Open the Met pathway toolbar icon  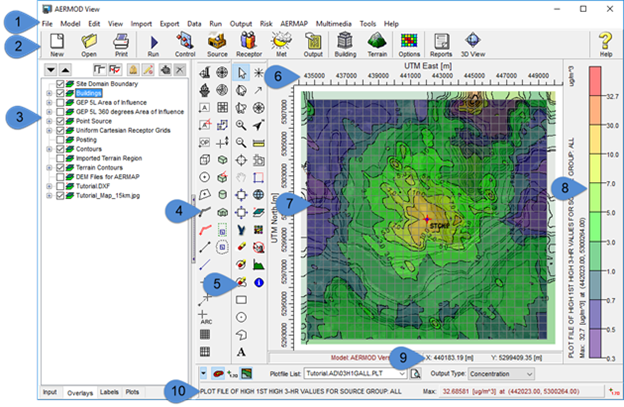[x=281, y=45]
